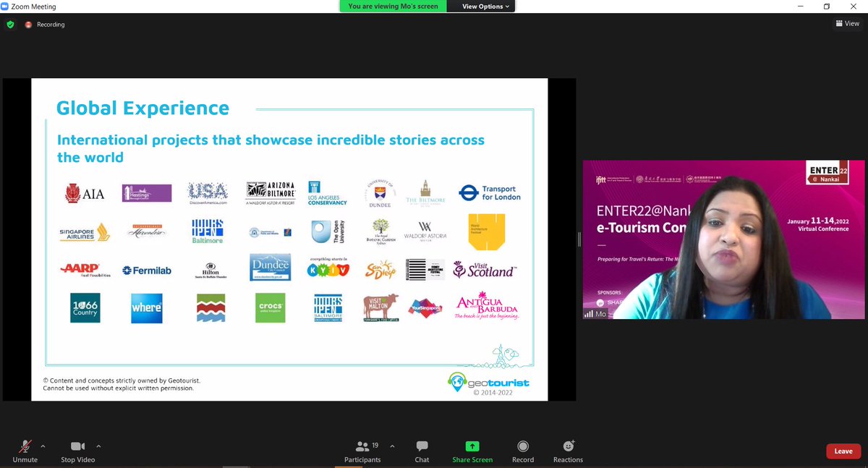The height and width of the screenshot is (468, 868).
Task: Open video options arrow beside Stop Video
Action: 98,446
